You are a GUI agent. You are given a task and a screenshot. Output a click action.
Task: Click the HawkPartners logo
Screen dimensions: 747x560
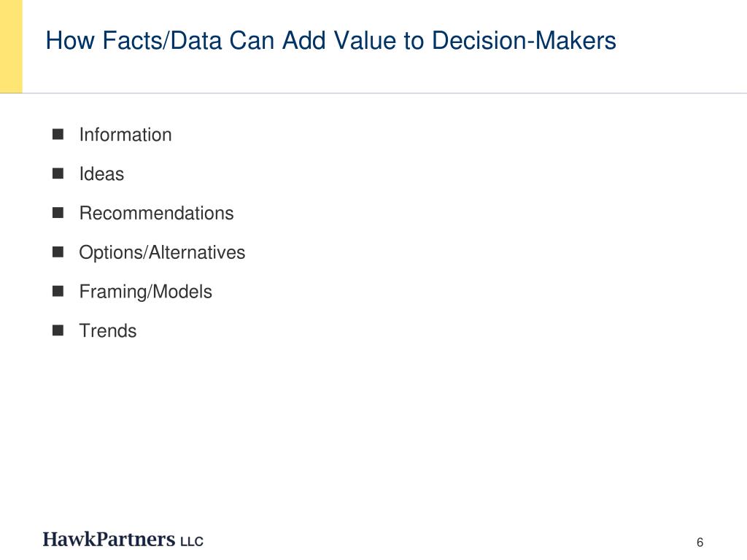coord(123,539)
